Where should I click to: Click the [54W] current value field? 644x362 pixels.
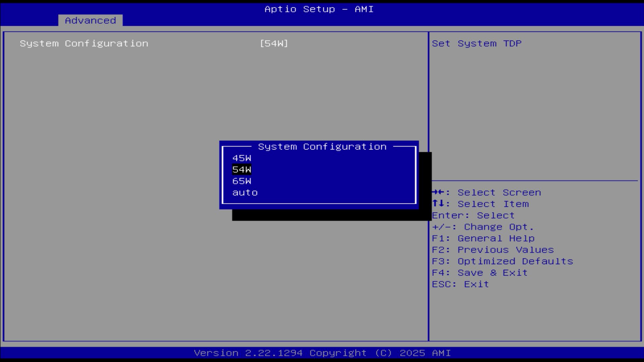tap(274, 44)
